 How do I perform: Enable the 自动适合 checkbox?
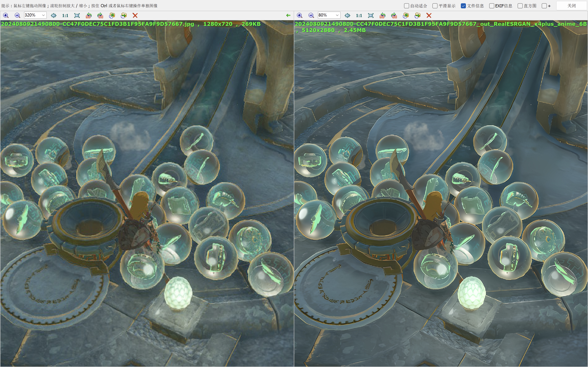pyautogui.click(x=407, y=6)
